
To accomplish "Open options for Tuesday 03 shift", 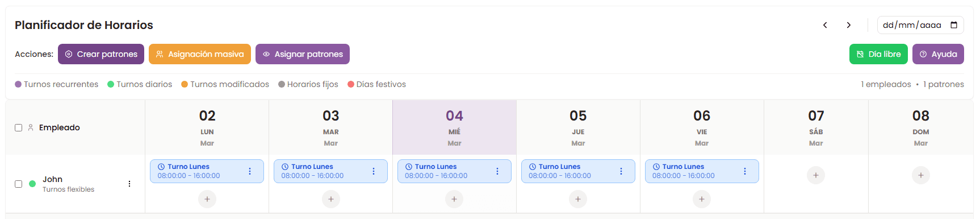I will (374, 171).
